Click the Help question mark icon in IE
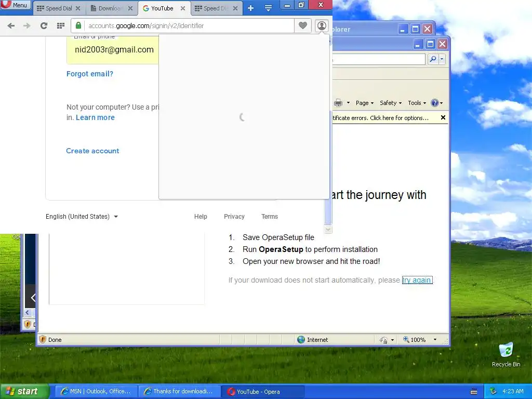The width and height of the screenshot is (532, 399). pyautogui.click(x=435, y=103)
